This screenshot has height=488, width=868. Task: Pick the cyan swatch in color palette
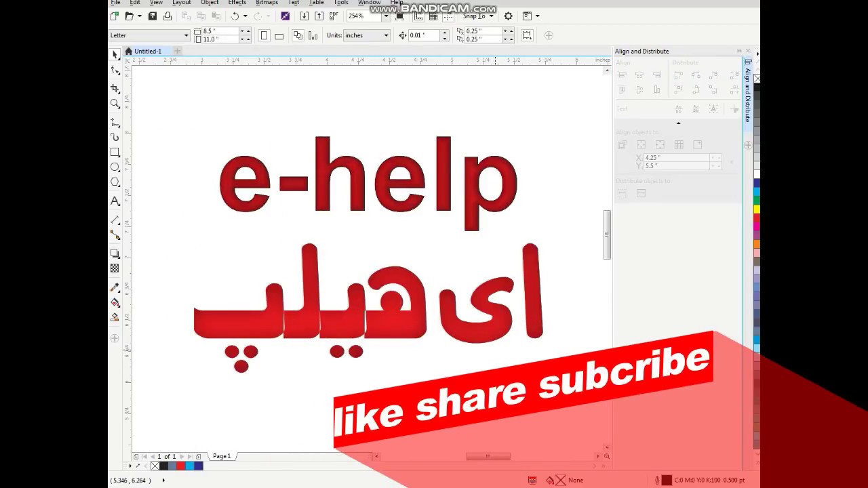pyautogui.click(x=757, y=190)
